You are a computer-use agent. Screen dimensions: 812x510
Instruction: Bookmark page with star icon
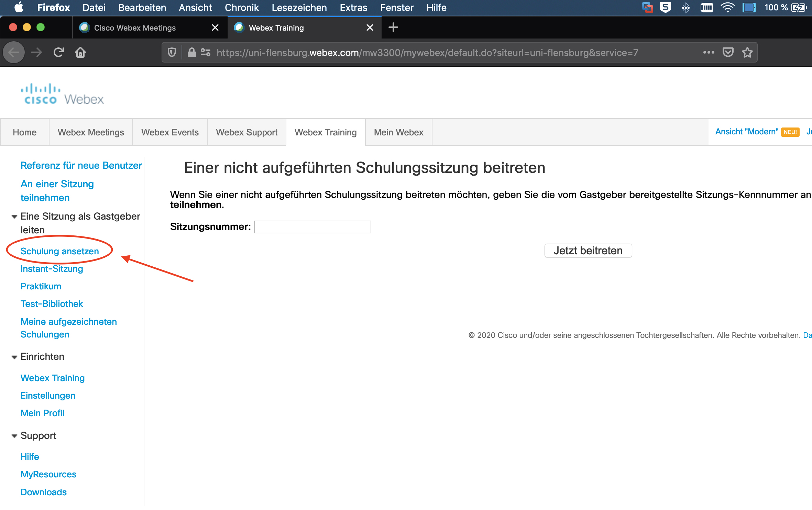pos(747,52)
